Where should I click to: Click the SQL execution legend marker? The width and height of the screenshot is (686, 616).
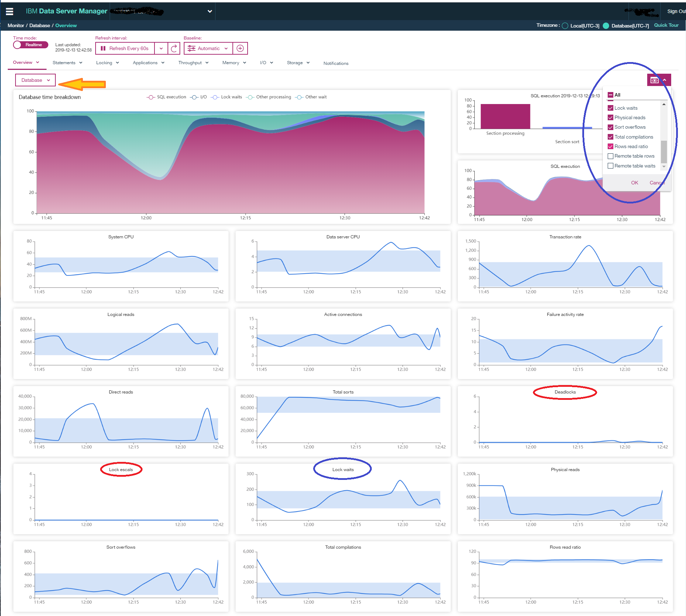pyautogui.click(x=151, y=97)
